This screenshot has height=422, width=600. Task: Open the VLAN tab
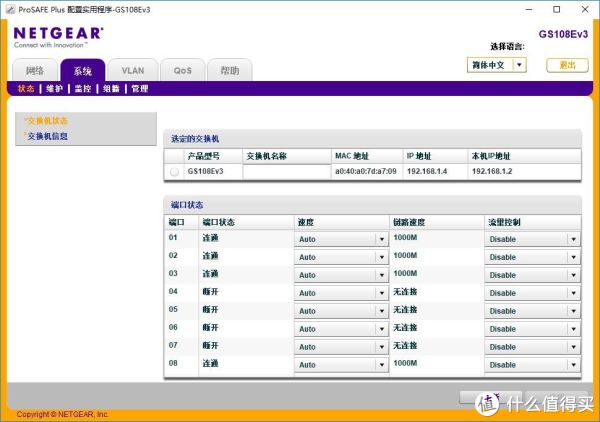pyautogui.click(x=133, y=70)
